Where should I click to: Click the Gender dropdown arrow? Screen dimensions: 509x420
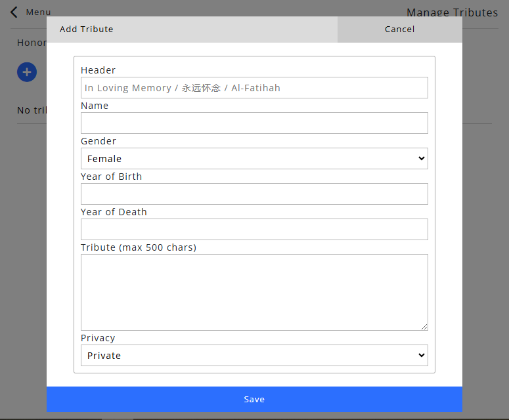click(421, 158)
